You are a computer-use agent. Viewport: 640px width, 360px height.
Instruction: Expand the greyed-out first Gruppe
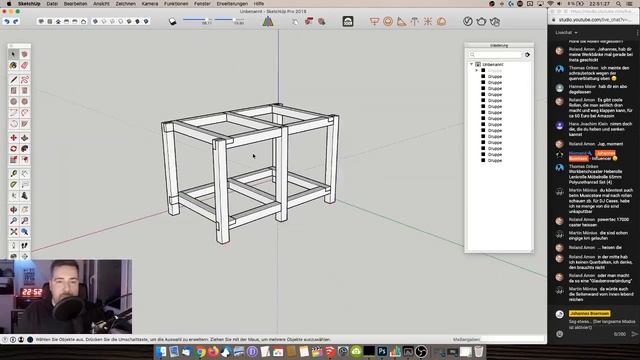[x=476, y=71]
